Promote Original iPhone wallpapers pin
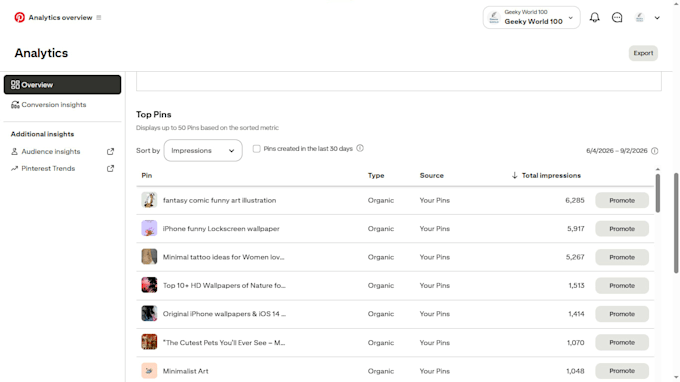This screenshot has height=382, width=680. coord(622,314)
